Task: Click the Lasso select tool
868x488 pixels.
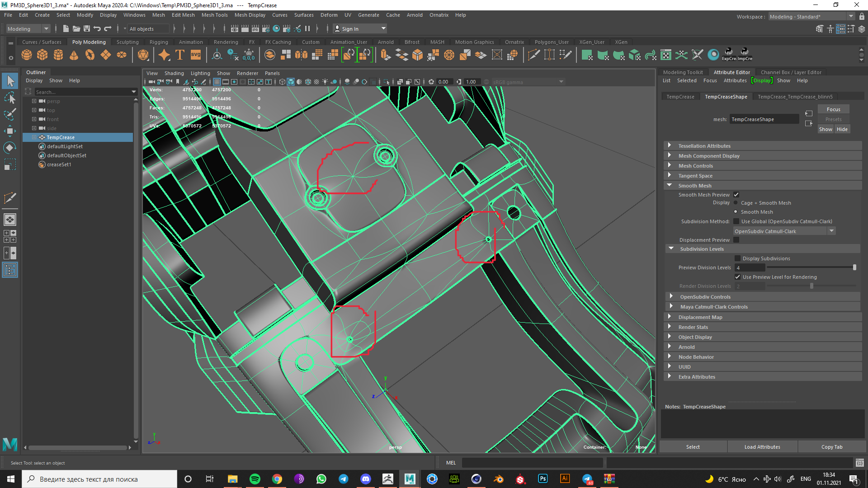Action: 9,98
